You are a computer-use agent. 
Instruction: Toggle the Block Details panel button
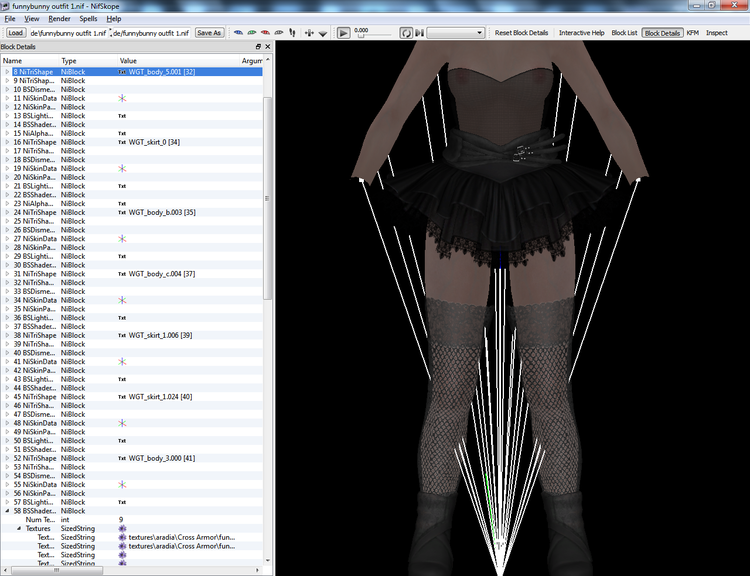(x=662, y=33)
